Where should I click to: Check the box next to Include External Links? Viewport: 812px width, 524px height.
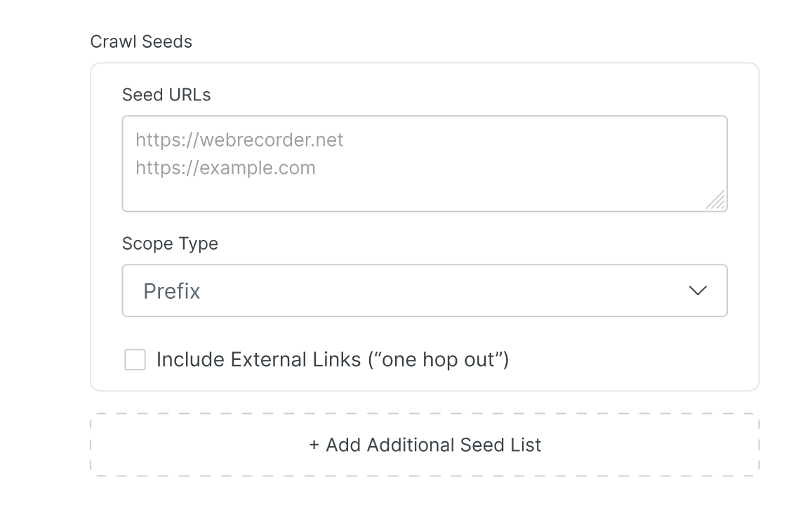(134, 359)
